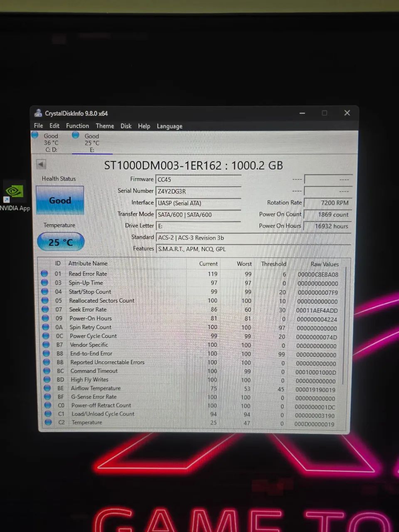The height and width of the screenshot is (532, 399).
Task: Click the Standard field ACS-2
Action: point(254,238)
